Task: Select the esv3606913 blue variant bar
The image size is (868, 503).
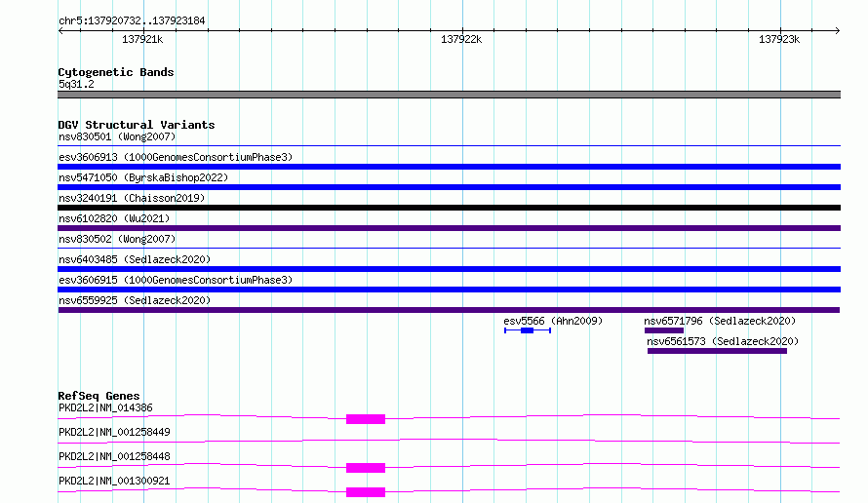Action: 449,167
